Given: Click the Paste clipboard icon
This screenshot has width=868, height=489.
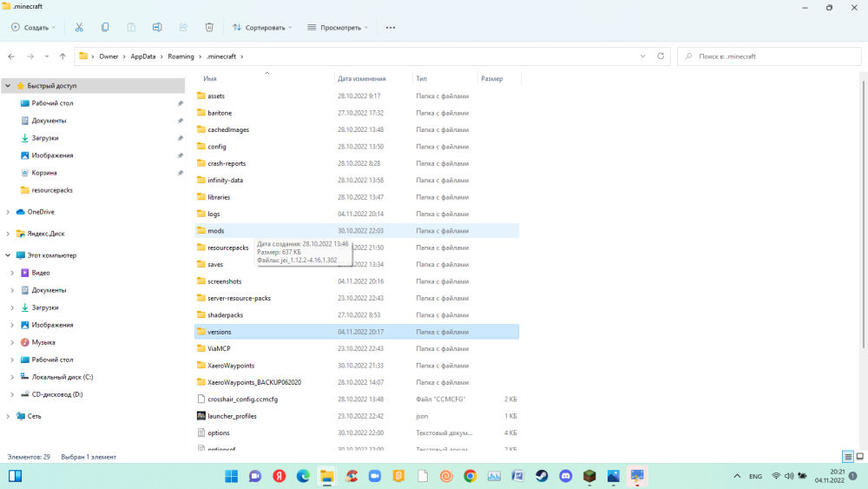Looking at the screenshot, I should pyautogui.click(x=131, y=27).
